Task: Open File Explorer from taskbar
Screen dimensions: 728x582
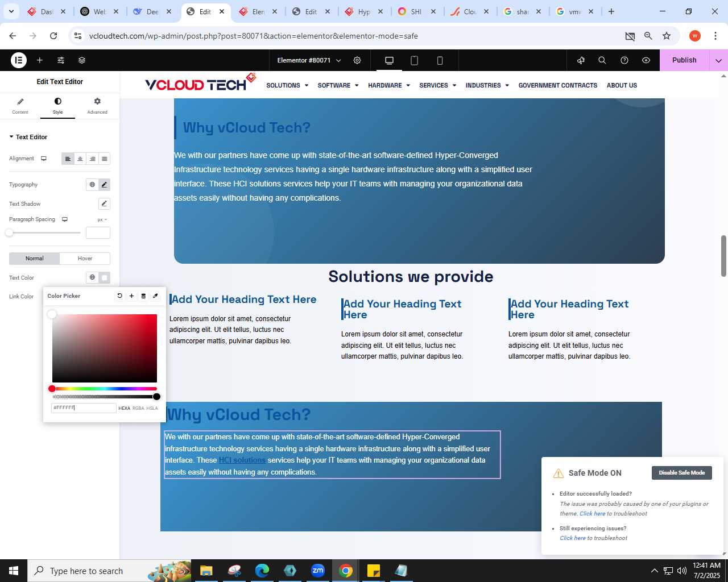Action: [x=206, y=571]
